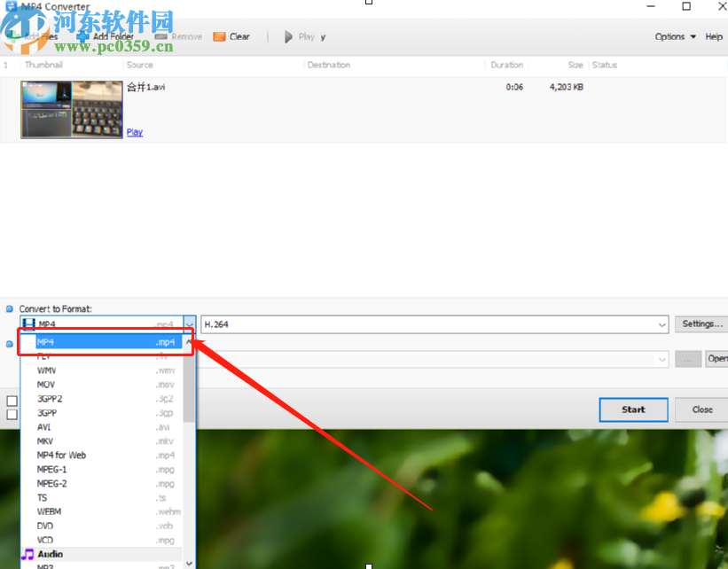Click the Start conversion button
This screenshot has width=728, height=569.
[633, 409]
